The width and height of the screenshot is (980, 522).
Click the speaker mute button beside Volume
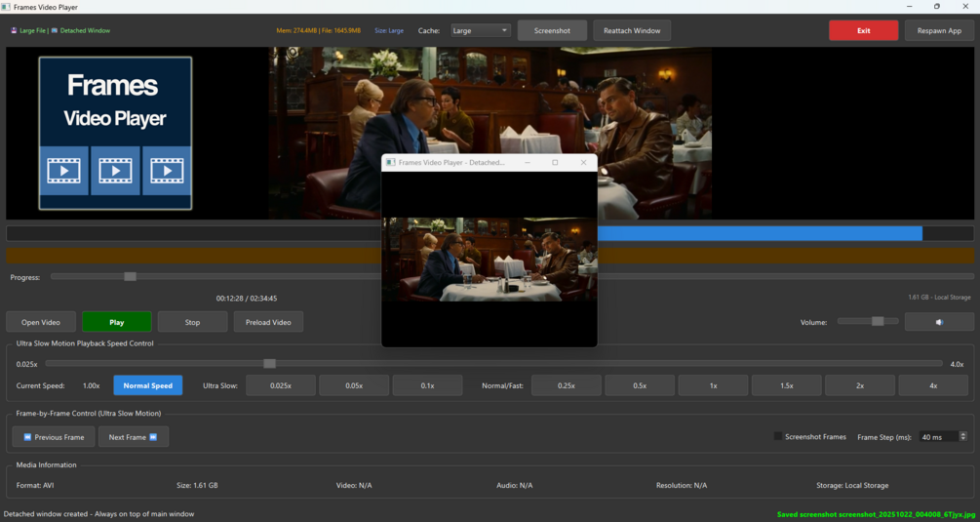click(939, 322)
